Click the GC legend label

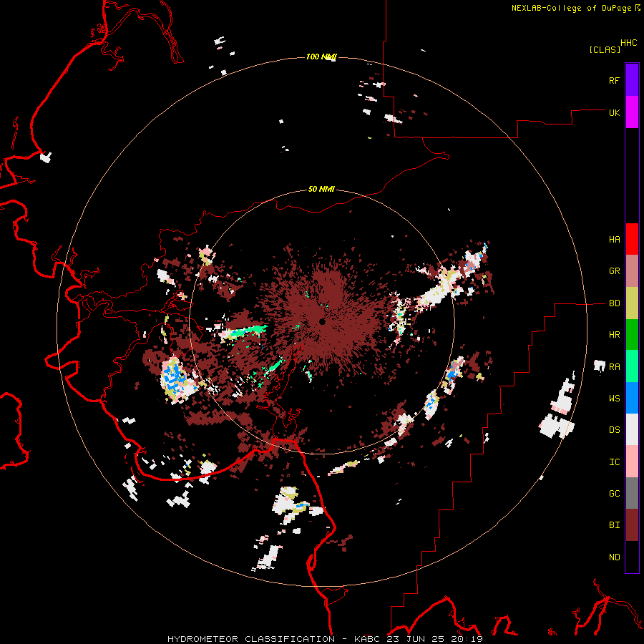pyautogui.click(x=614, y=494)
